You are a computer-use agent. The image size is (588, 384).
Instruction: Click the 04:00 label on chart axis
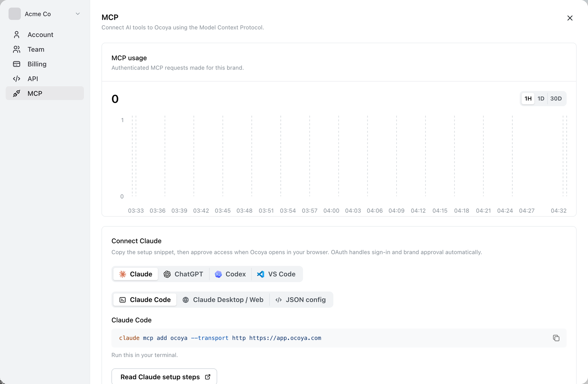click(331, 211)
